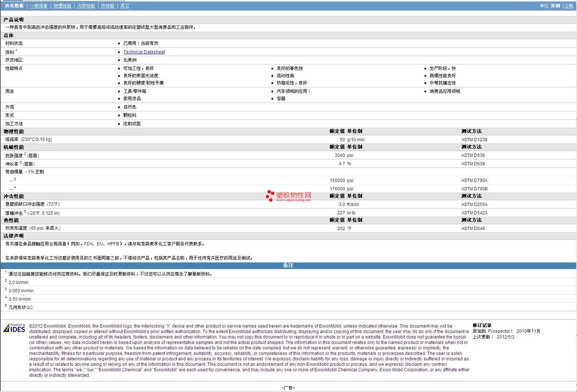Click footnote 0.50 in/min
The width and height of the screenshot is (577, 392).
pos(20,299)
